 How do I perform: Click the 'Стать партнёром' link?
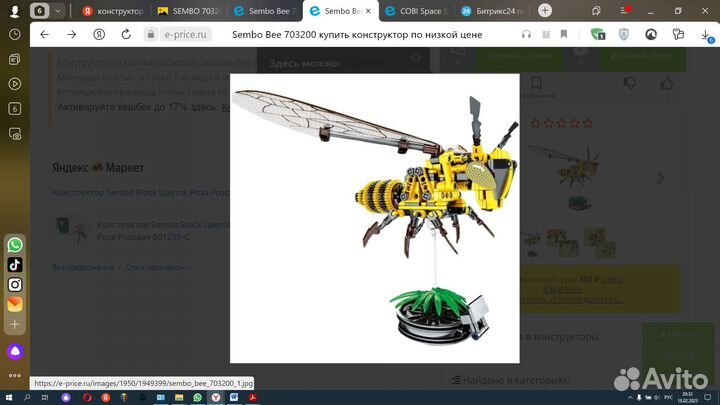[155, 268]
